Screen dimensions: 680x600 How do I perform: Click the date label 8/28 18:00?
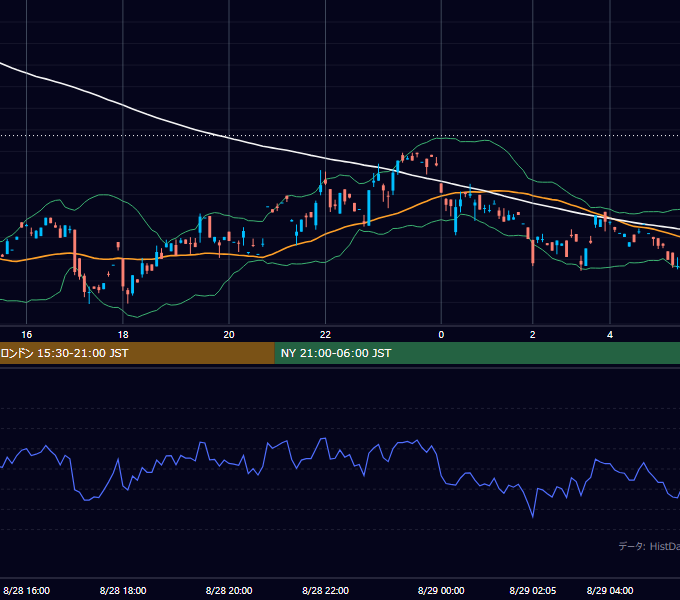pyautogui.click(x=123, y=590)
